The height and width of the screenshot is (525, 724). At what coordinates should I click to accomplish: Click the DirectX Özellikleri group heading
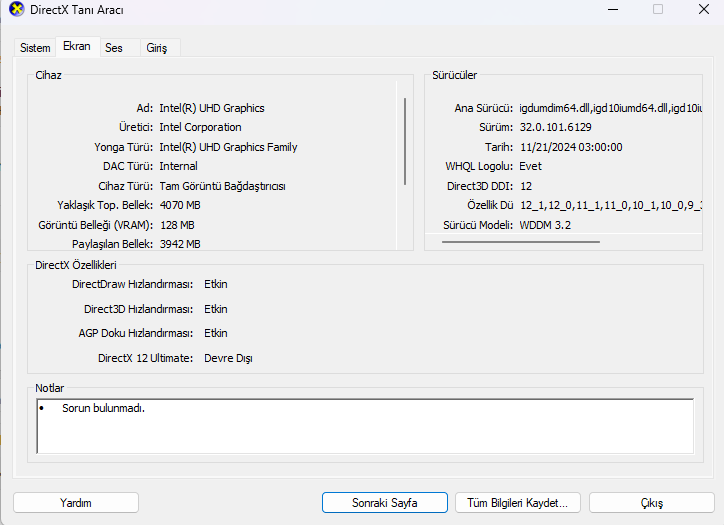[76, 265]
